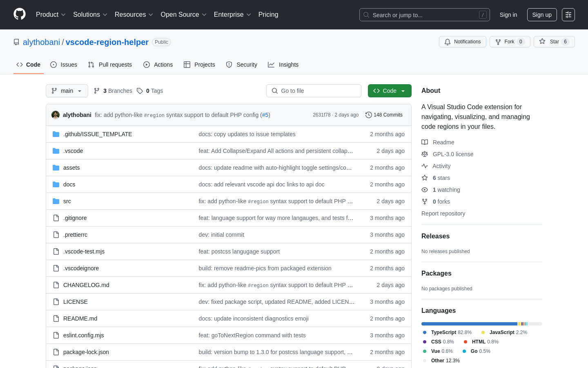Open the alythobani owner profile link
Image resolution: width=588 pixels, height=368 pixels.
[x=41, y=42]
